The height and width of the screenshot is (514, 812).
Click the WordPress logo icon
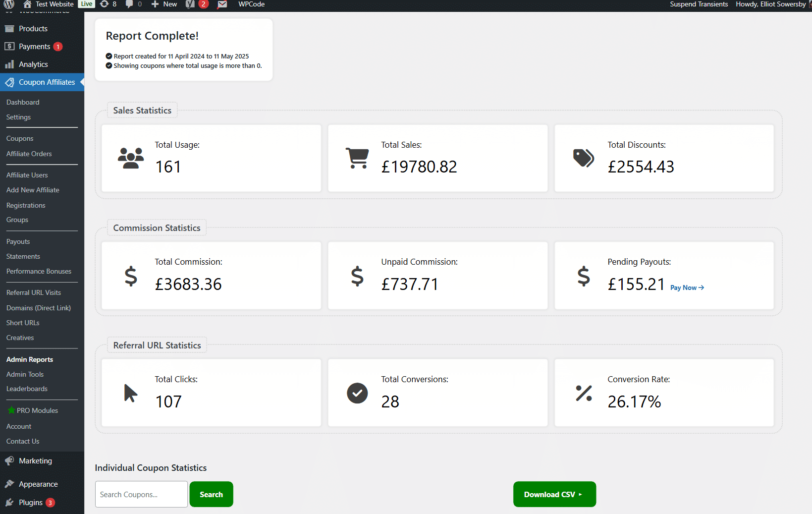tap(9, 4)
